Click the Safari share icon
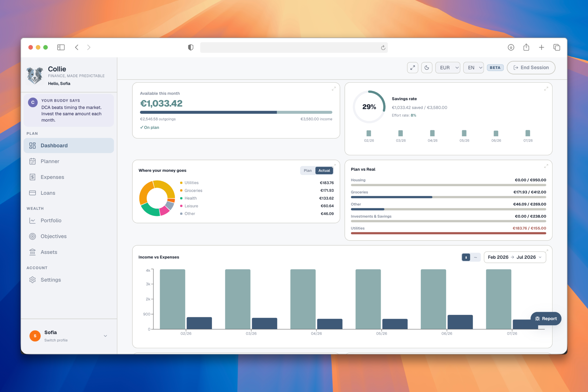Screen dimensions: 588x392 pyautogui.click(x=526, y=47)
